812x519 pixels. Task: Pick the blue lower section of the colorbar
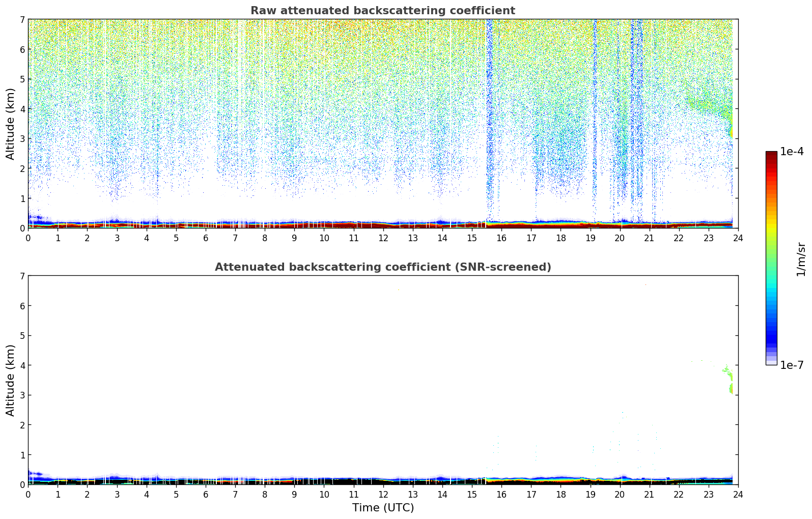(x=771, y=331)
